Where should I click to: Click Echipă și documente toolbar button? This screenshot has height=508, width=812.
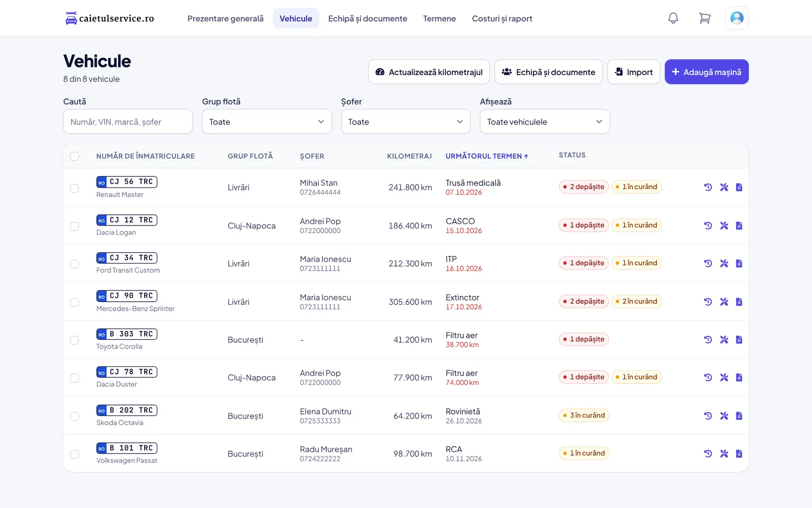click(x=549, y=72)
